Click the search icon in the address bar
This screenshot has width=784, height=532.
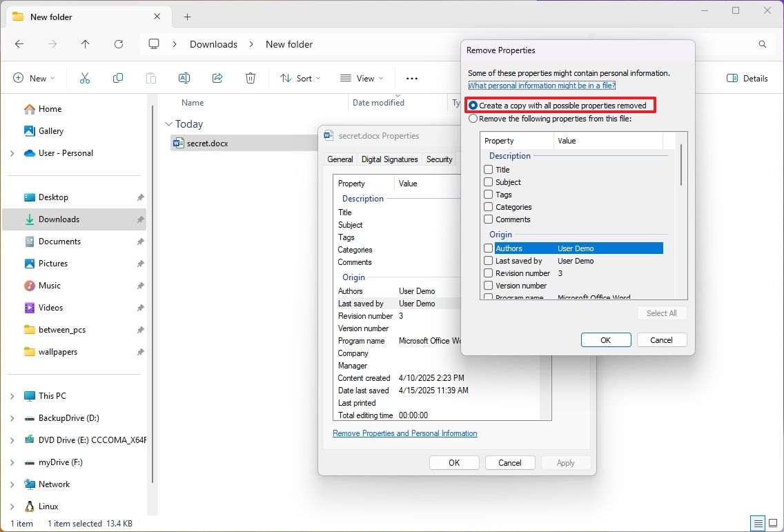(762, 43)
